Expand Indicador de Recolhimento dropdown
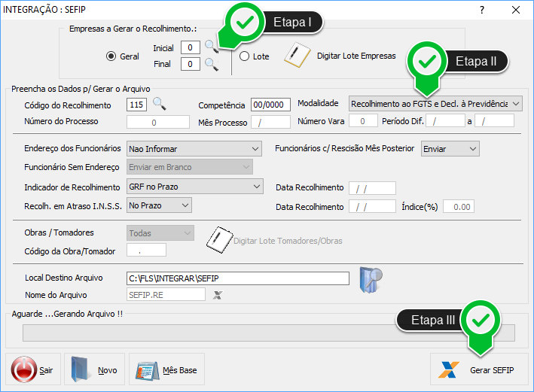 tap(194, 187)
